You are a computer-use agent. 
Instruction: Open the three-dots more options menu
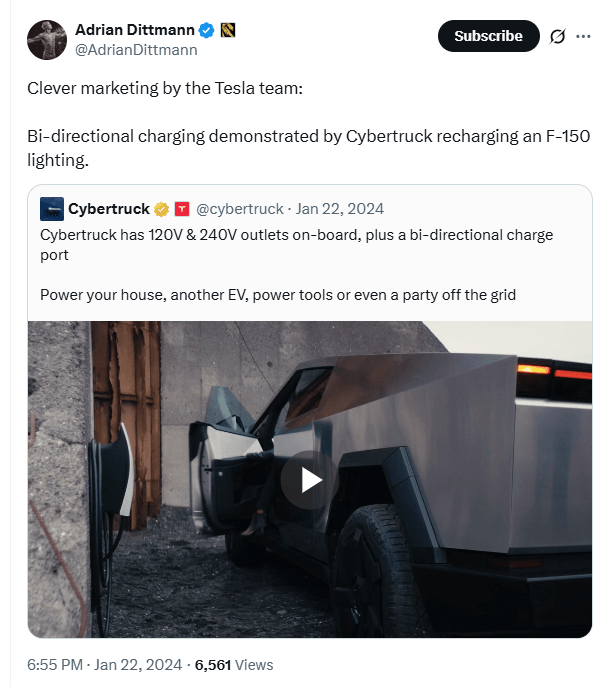pyautogui.click(x=583, y=36)
